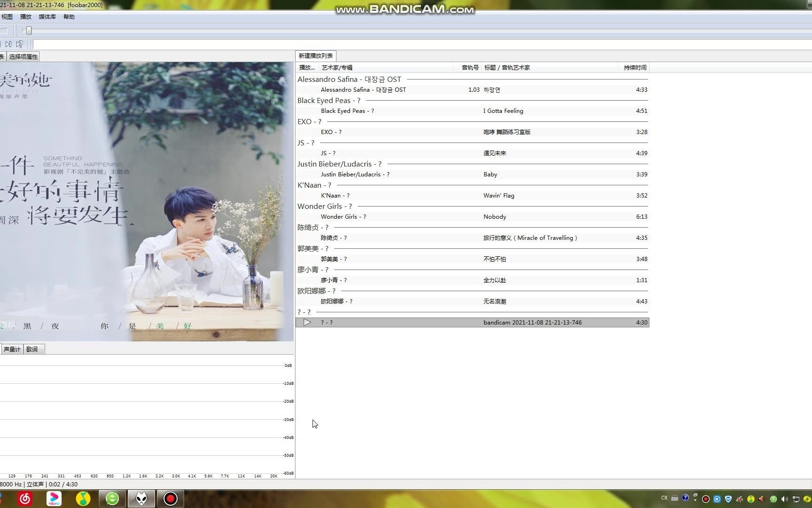Click the seek bar slider handle

pos(29,31)
